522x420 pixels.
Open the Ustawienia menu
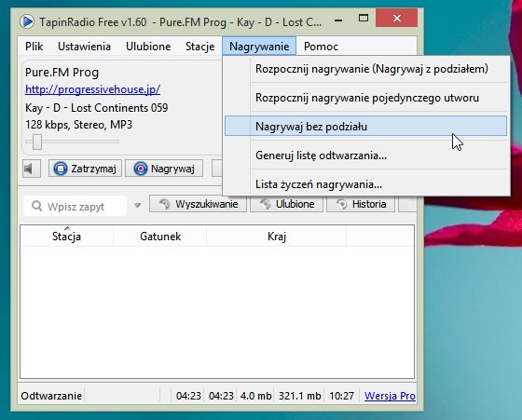[x=84, y=47]
